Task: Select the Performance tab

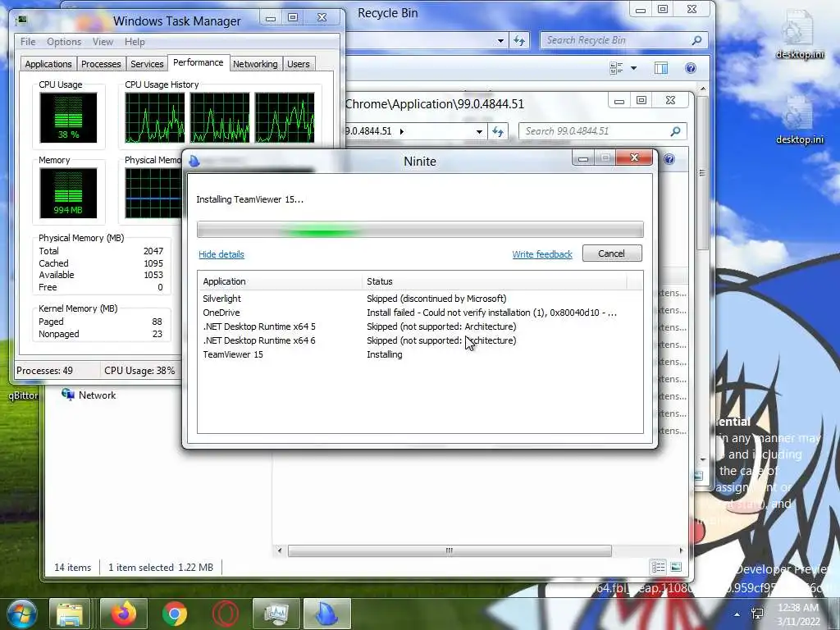Action: coord(199,62)
